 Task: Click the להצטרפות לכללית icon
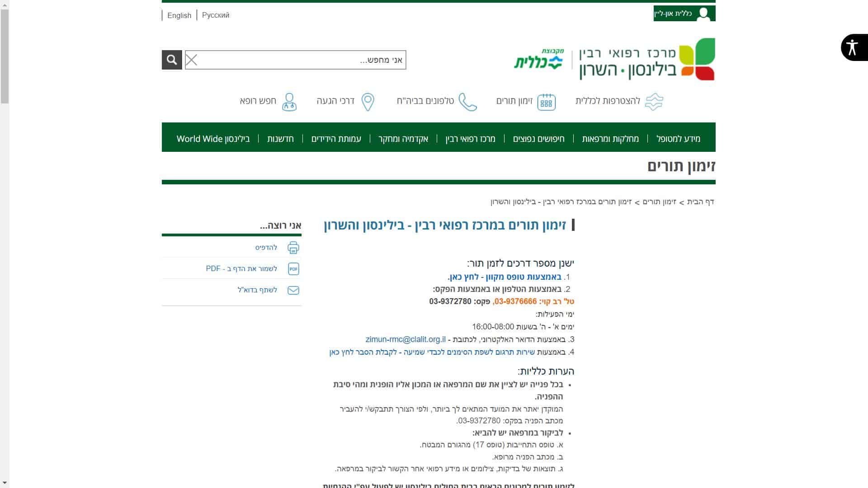tap(654, 102)
